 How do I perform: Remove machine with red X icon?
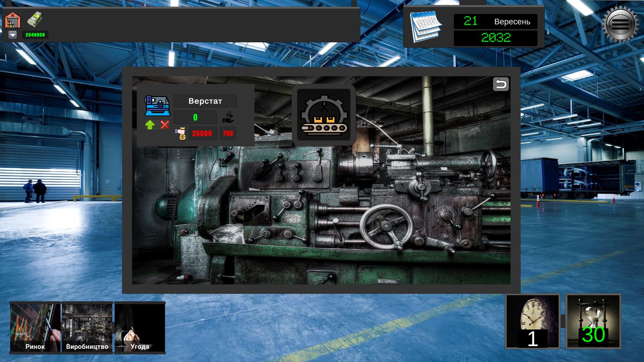pos(165,125)
